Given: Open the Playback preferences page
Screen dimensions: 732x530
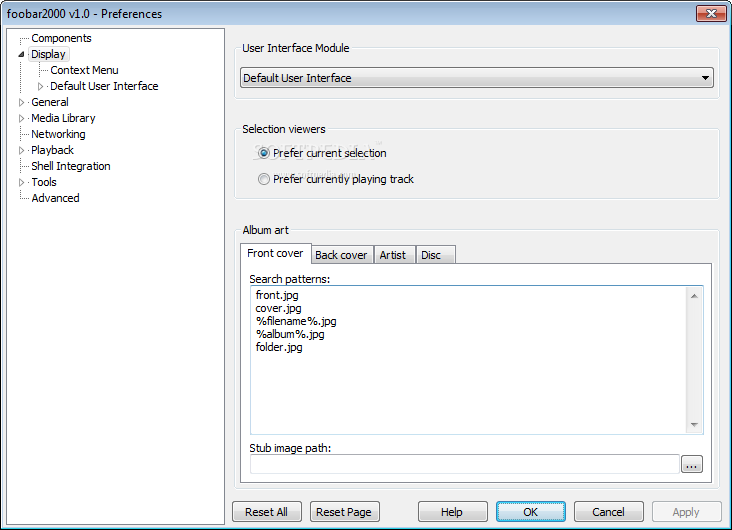Looking at the screenshot, I should click(52, 150).
